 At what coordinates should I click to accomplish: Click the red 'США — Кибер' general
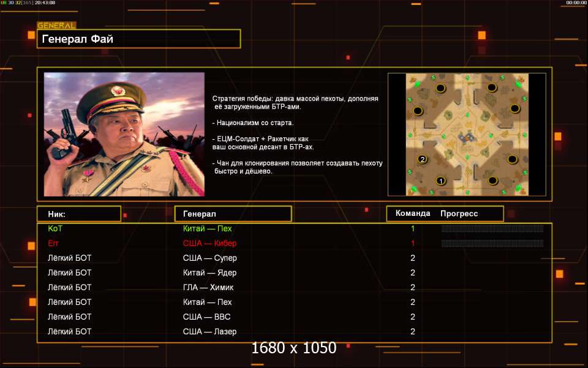click(209, 243)
